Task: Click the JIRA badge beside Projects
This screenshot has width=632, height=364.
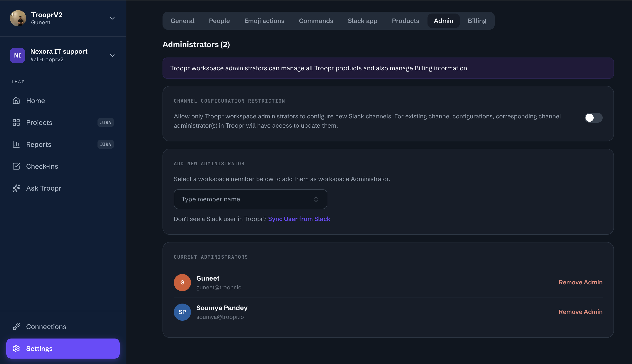Action: tap(106, 122)
